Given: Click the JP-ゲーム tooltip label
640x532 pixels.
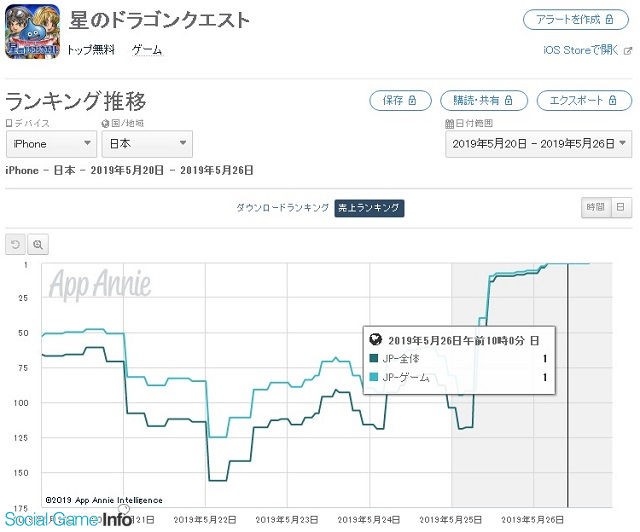Looking at the screenshot, I should pos(406,377).
